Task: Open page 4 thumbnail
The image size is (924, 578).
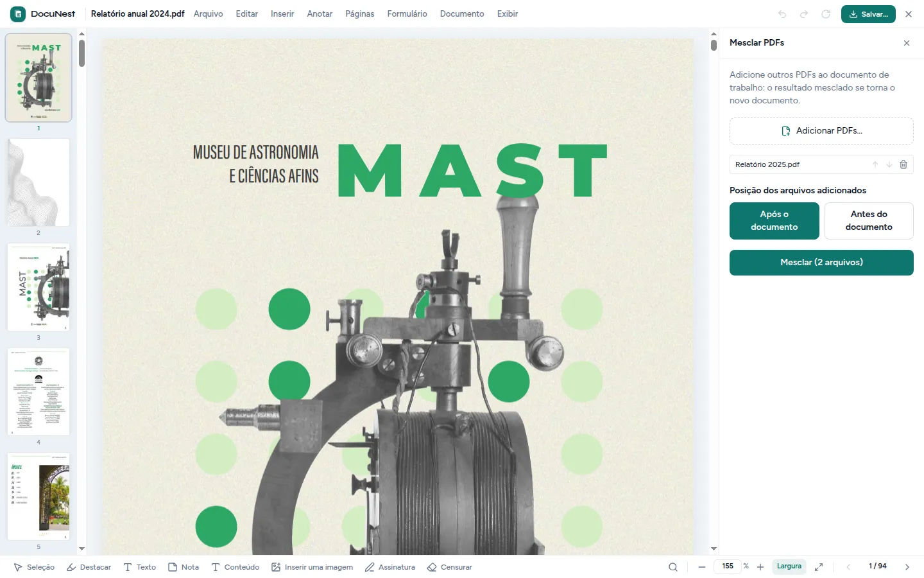Action: point(38,392)
